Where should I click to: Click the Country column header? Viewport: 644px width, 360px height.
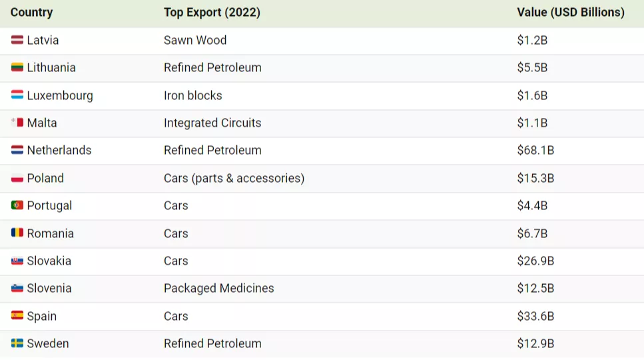pos(31,13)
